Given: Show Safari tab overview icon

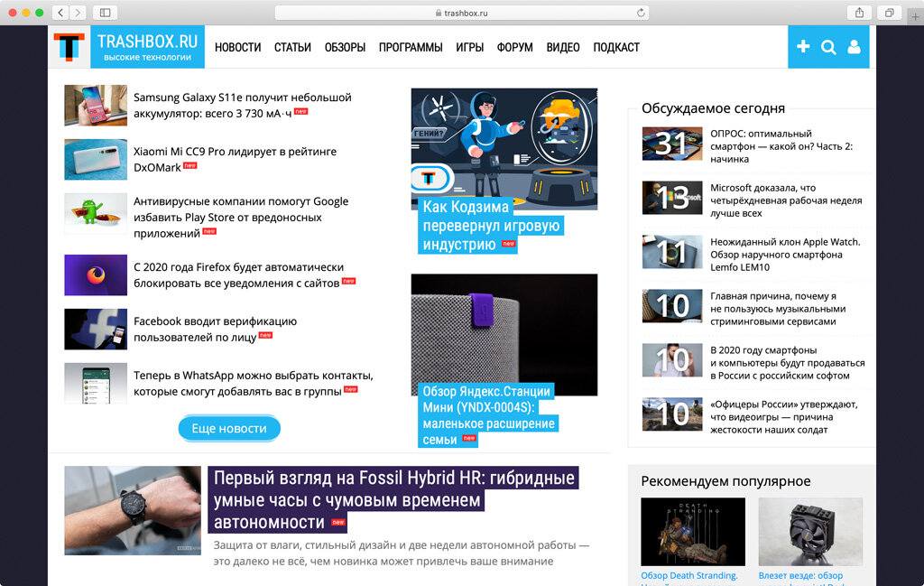Looking at the screenshot, I should (889, 13).
